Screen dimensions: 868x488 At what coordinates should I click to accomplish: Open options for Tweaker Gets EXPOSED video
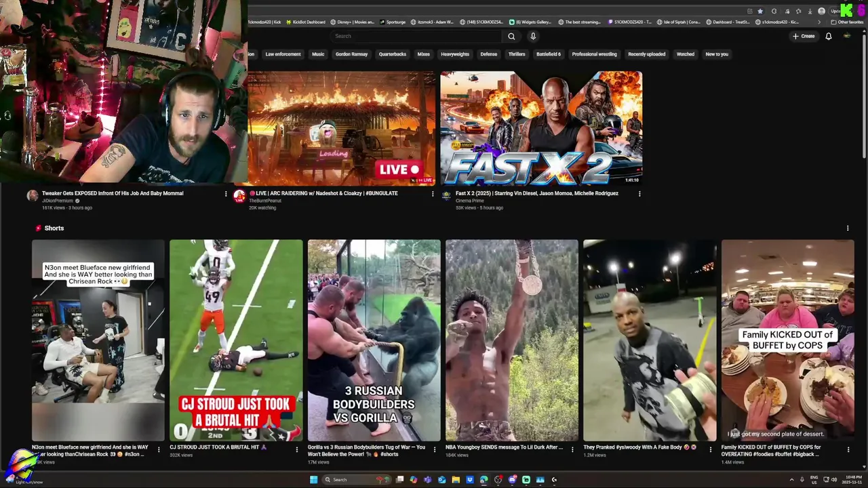coord(226,194)
